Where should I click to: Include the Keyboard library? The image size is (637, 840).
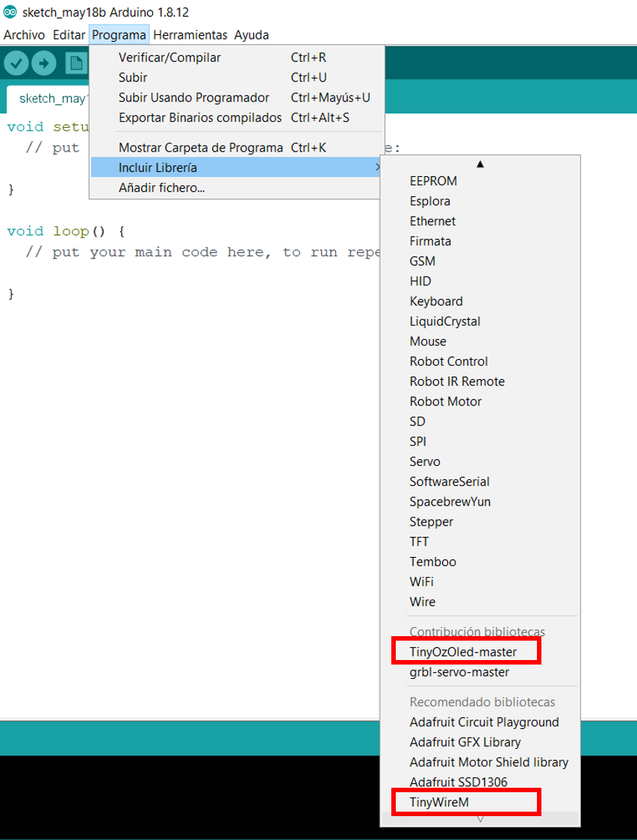coord(480,301)
